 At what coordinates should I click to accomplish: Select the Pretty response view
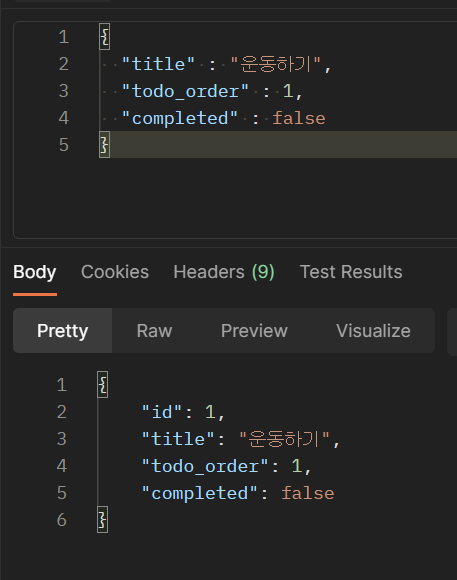point(63,331)
